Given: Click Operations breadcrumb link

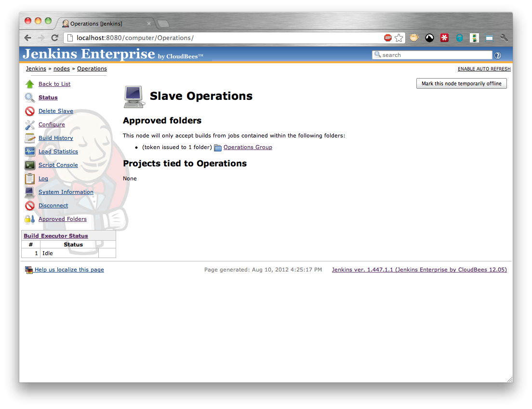Looking at the screenshot, I should click(92, 68).
